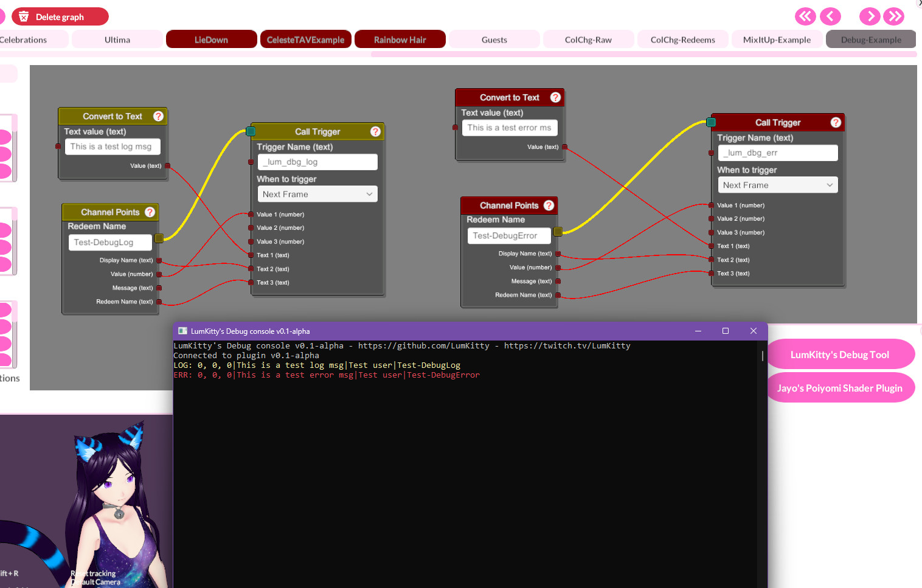This screenshot has width=922, height=588.
Task: Click trigger output port beside Test-DebugLog field
Action: [x=159, y=238]
